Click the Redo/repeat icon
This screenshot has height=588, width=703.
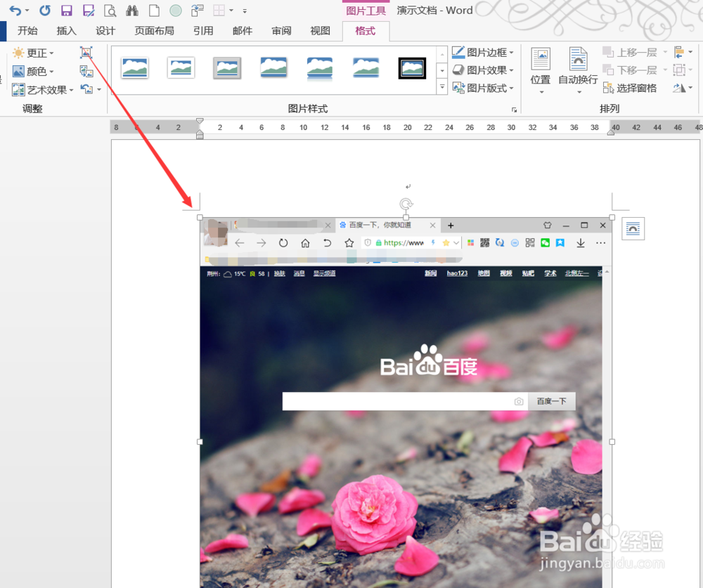click(x=45, y=11)
